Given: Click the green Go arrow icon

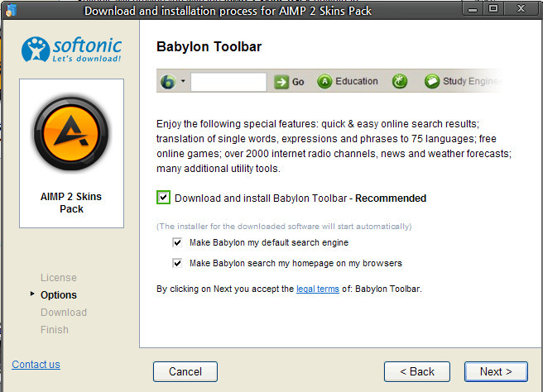Looking at the screenshot, I should [281, 82].
